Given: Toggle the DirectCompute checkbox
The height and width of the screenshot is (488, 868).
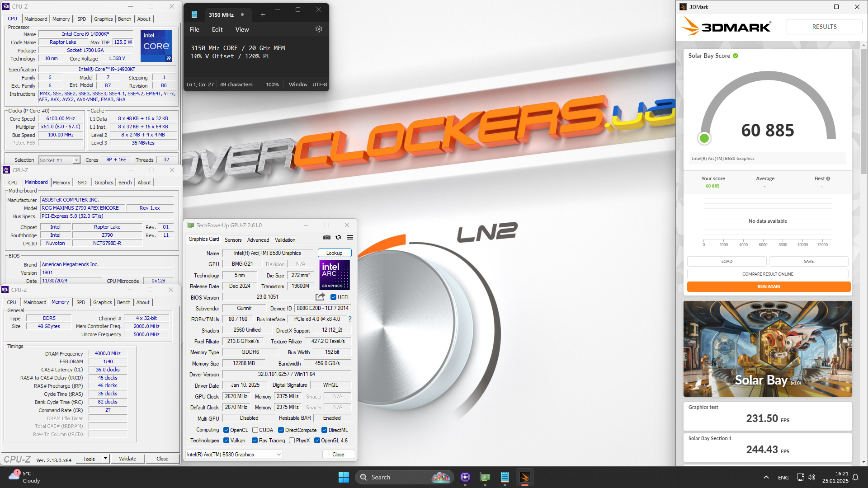Looking at the screenshot, I should click(x=281, y=430).
